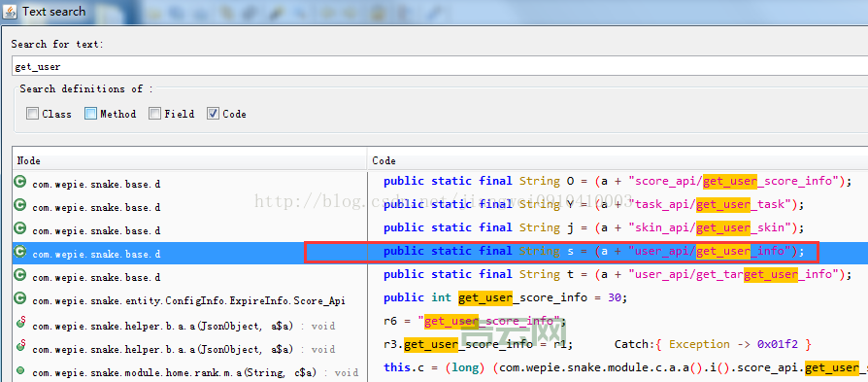Click method icon of home.rank.m.a row

(20, 369)
